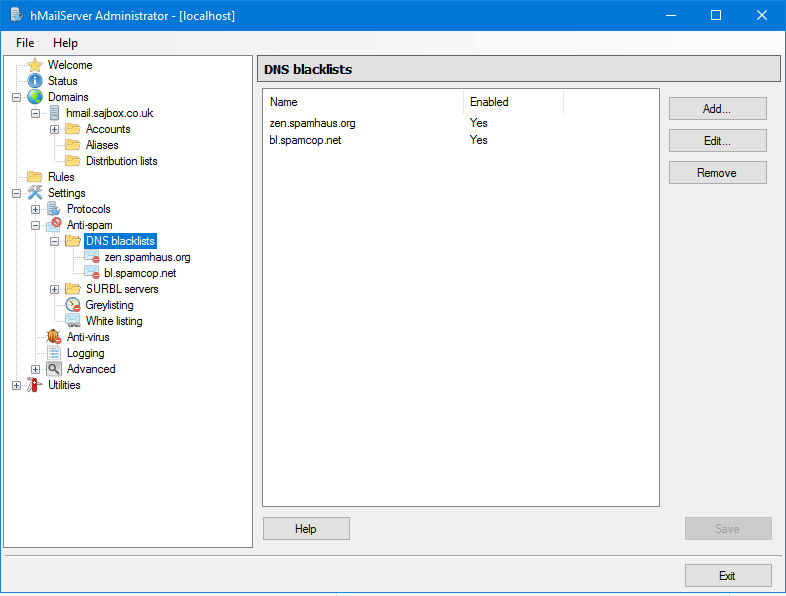The width and height of the screenshot is (786, 596).
Task: Click the Accounts folder icon
Action: [73, 129]
